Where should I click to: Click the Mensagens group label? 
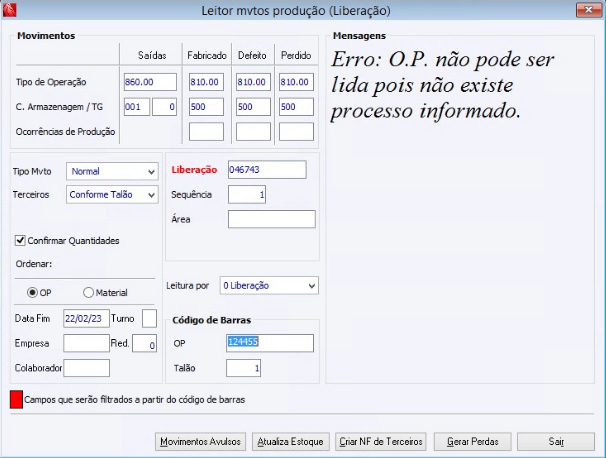tap(359, 36)
